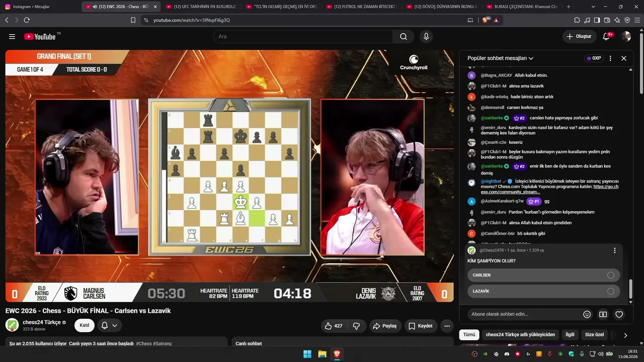Screen dimensions: 644x362
Task: Open the Brave VPN shield icon
Action: tap(627, 20)
